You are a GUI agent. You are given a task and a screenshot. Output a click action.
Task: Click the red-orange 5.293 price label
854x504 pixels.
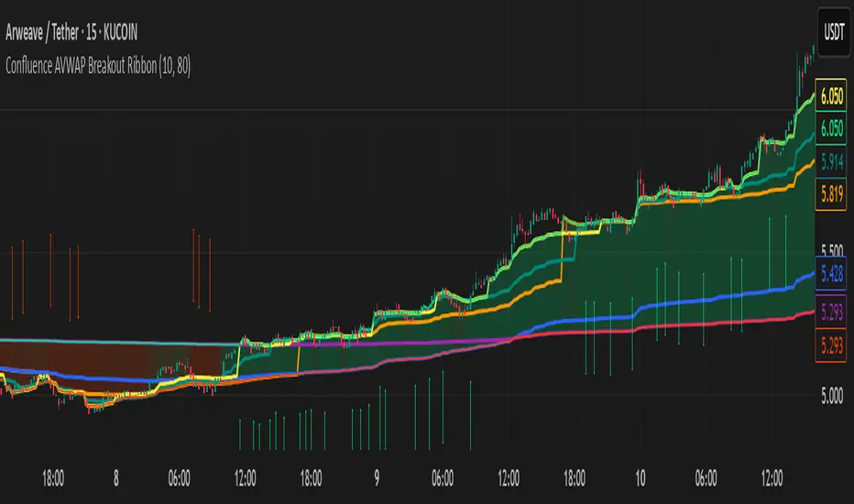tap(830, 345)
